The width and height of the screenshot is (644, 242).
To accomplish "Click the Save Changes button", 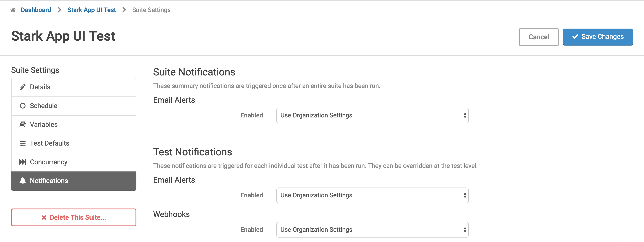I will 597,37.
